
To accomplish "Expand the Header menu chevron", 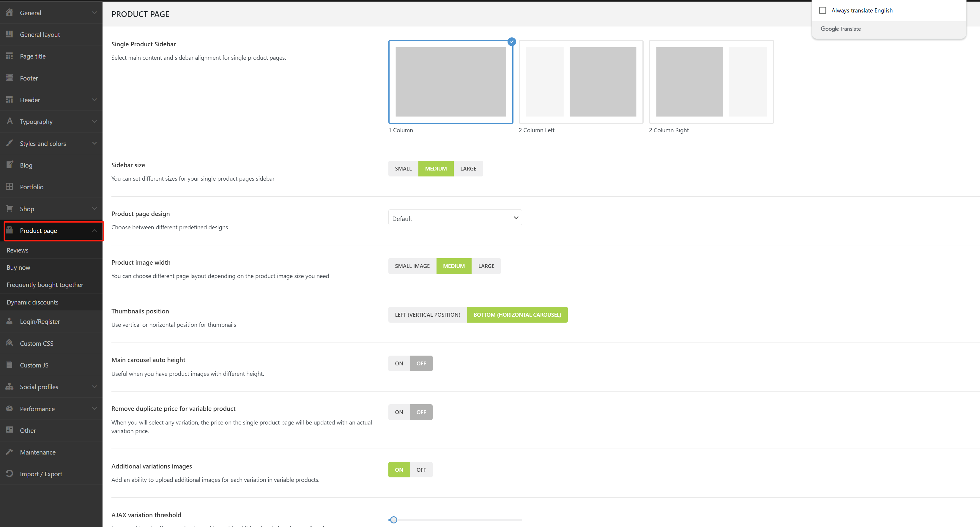I will (94, 100).
